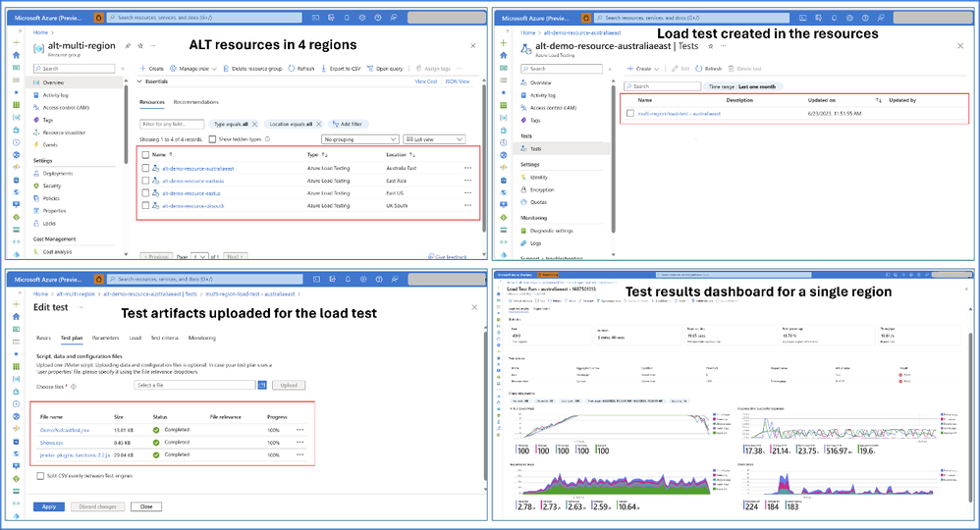The image size is (980, 530).
Task: Click Filter for any field input box
Action: coord(173,125)
